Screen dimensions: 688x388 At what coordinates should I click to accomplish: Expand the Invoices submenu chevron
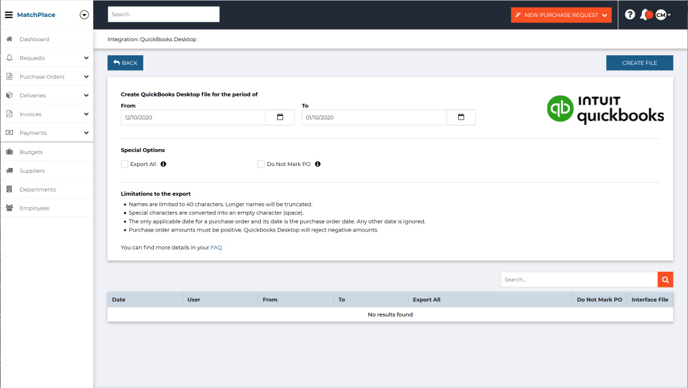pyautogui.click(x=86, y=114)
